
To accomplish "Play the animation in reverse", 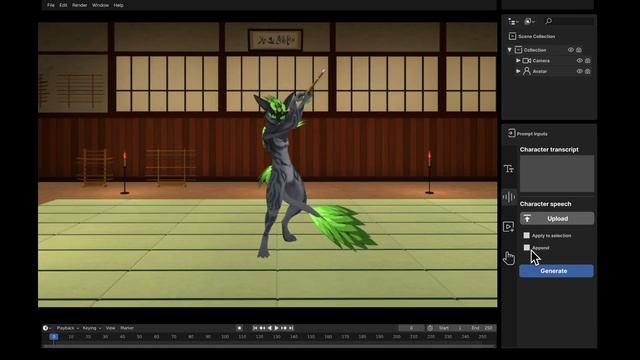I will tap(269, 328).
